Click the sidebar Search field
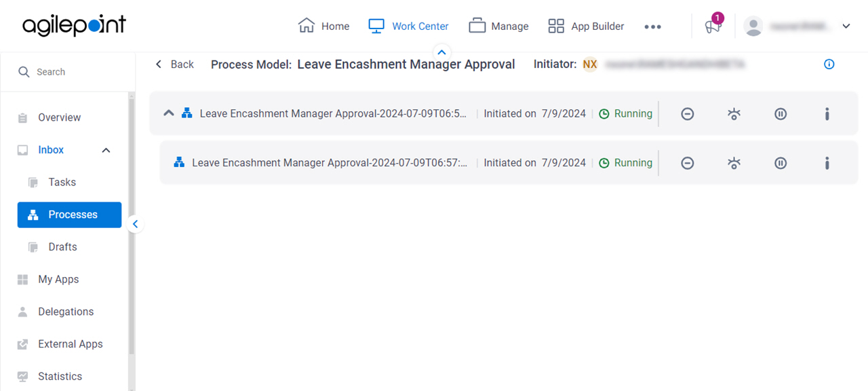 [x=67, y=72]
